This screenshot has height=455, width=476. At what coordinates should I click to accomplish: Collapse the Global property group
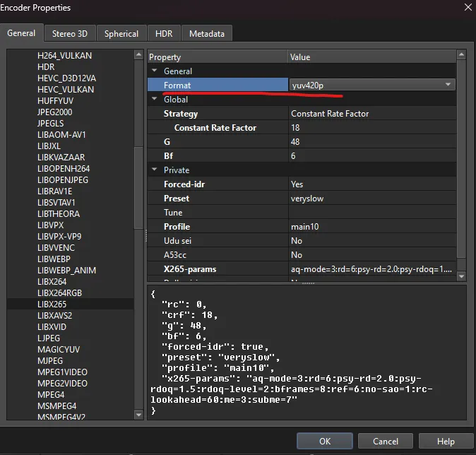[x=155, y=100]
